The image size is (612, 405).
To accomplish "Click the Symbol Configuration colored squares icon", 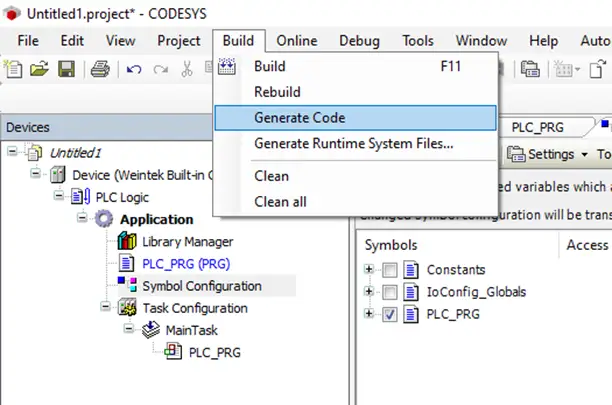I will click(x=127, y=284).
